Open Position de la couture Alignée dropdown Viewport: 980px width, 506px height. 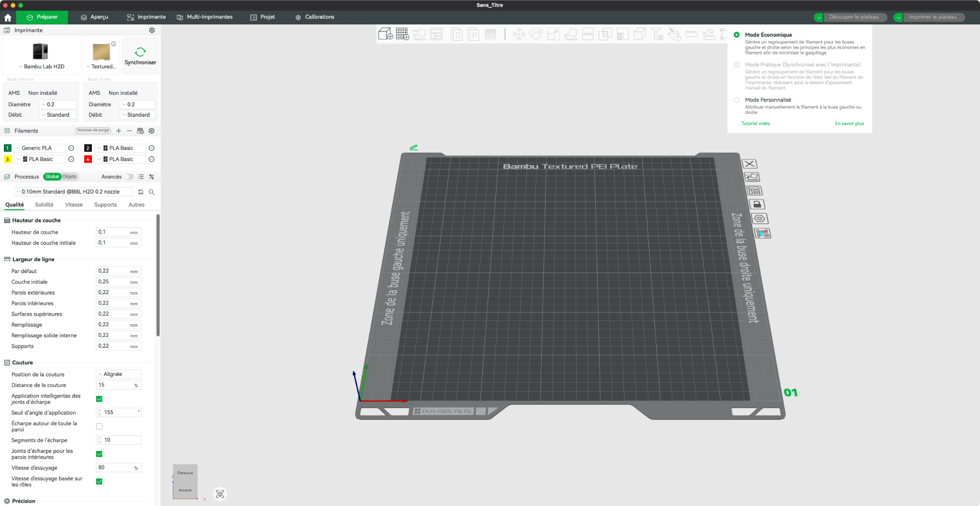119,374
